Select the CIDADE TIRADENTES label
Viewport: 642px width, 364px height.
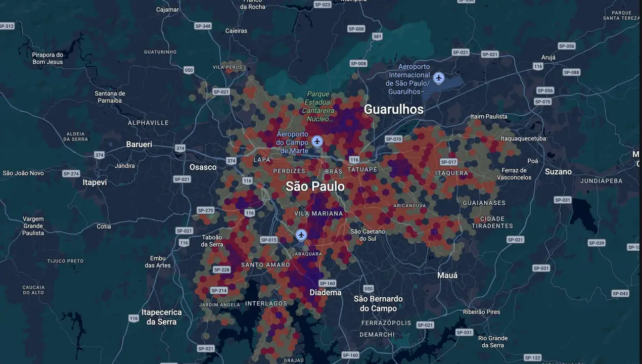click(492, 222)
